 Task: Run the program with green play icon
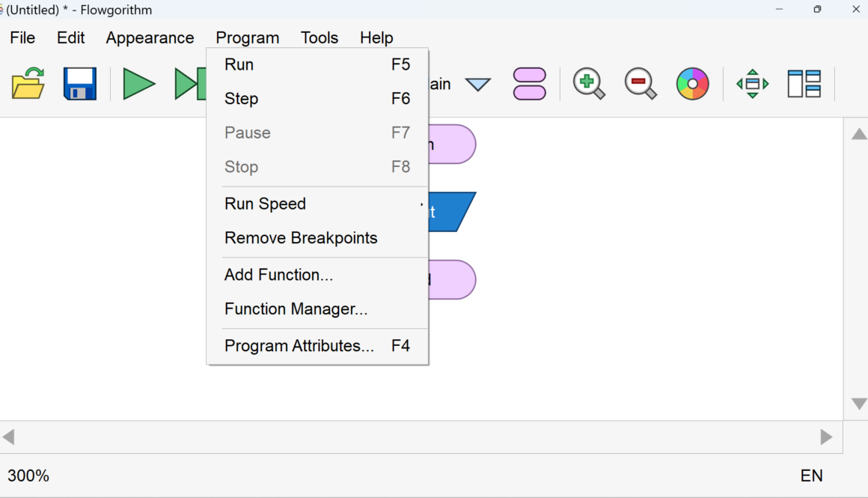[138, 84]
